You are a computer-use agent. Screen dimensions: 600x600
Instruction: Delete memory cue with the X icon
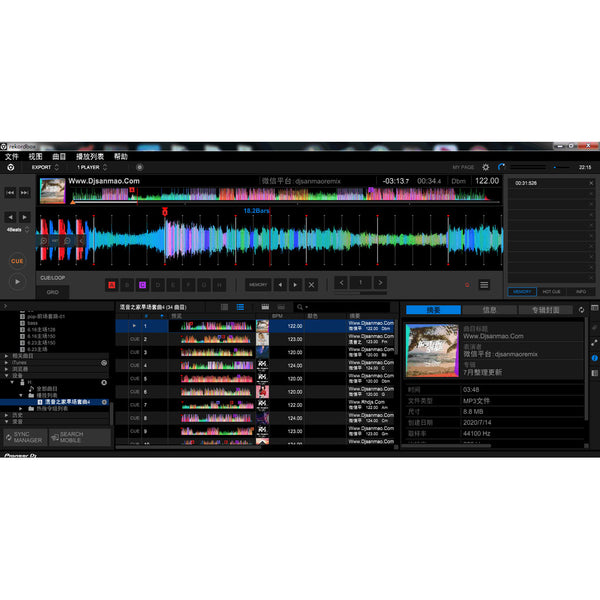(x=311, y=285)
